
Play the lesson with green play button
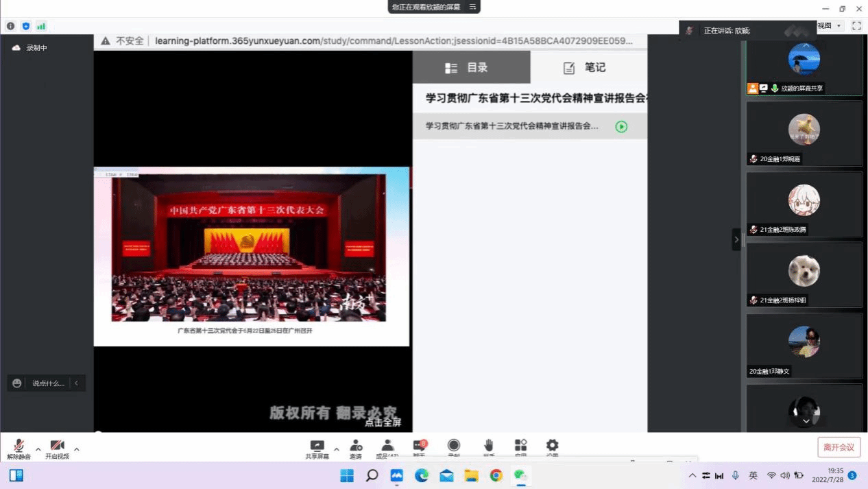(621, 126)
